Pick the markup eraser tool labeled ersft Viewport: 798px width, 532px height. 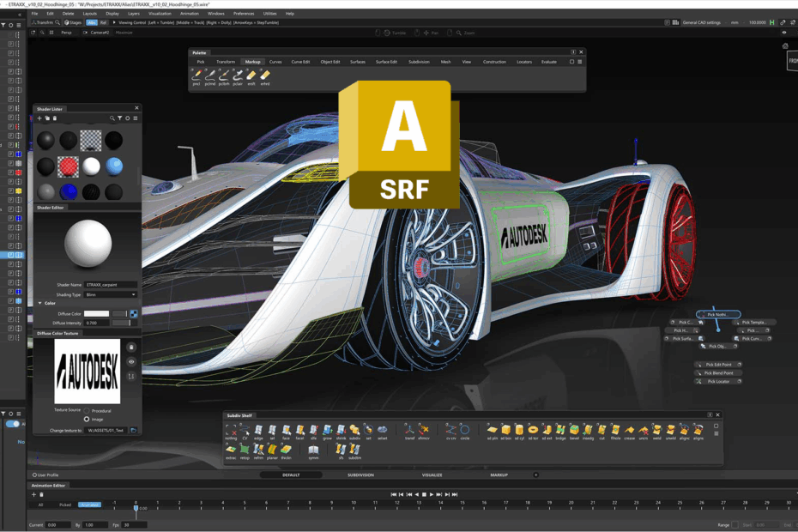(x=251, y=76)
